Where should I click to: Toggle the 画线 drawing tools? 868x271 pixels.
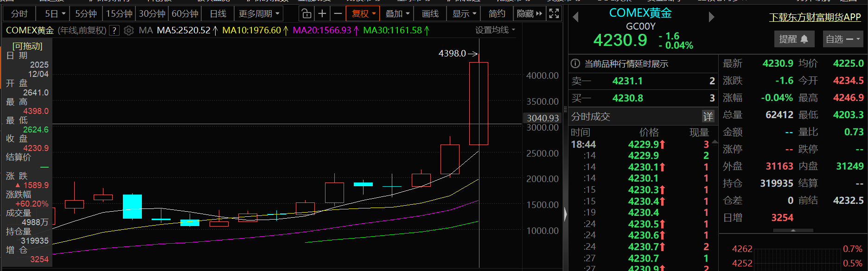[x=430, y=14]
